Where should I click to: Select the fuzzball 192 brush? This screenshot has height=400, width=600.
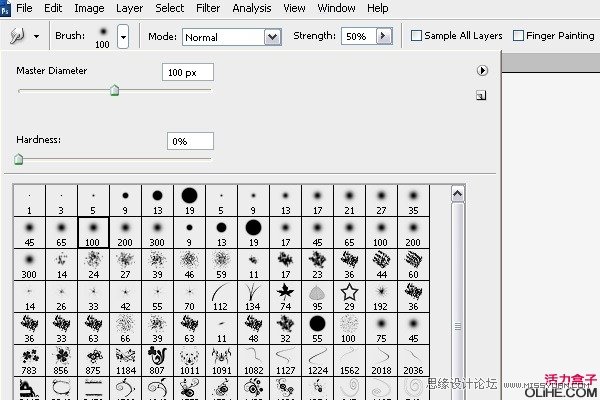(381, 297)
